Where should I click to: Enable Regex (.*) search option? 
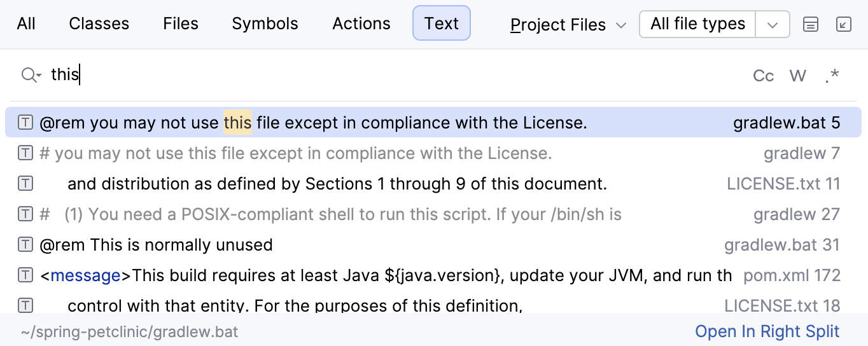click(832, 76)
